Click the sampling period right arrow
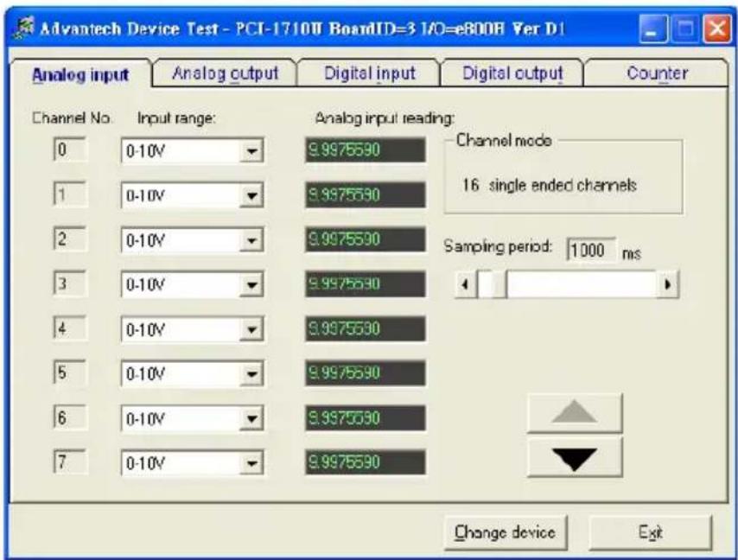This screenshot has width=738, height=560. coord(667,284)
